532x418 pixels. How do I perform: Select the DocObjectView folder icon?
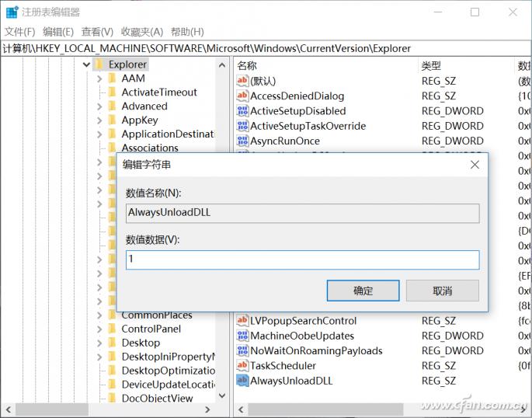[x=112, y=399]
